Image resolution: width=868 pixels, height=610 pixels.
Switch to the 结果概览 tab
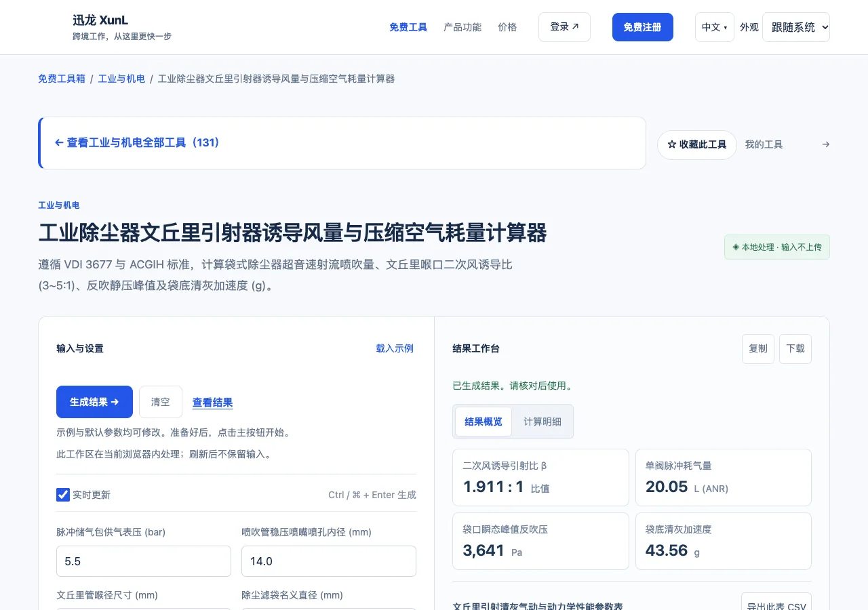(x=484, y=422)
